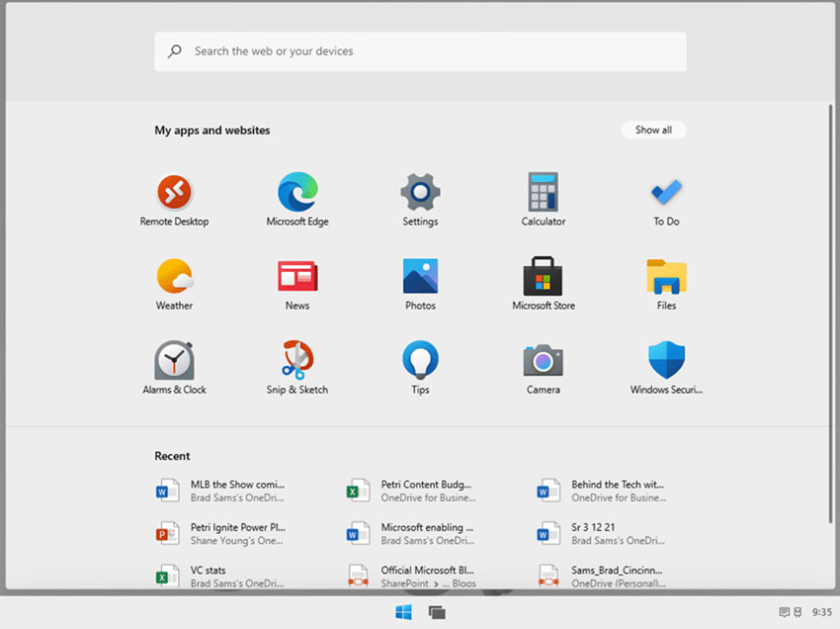Open Task View from the taskbar
Viewport: 840px width, 629px height.
tap(436, 612)
